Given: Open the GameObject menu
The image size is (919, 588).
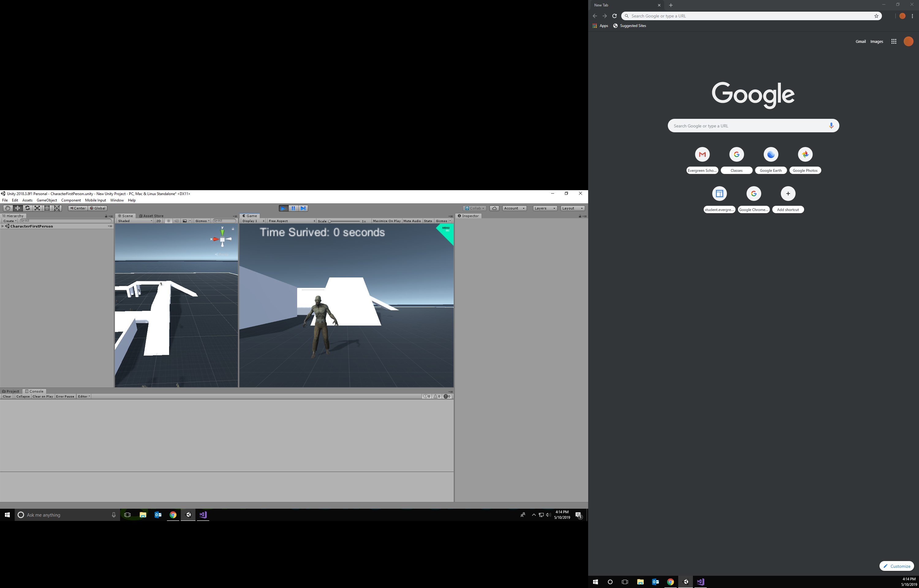Looking at the screenshot, I should [47, 200].
